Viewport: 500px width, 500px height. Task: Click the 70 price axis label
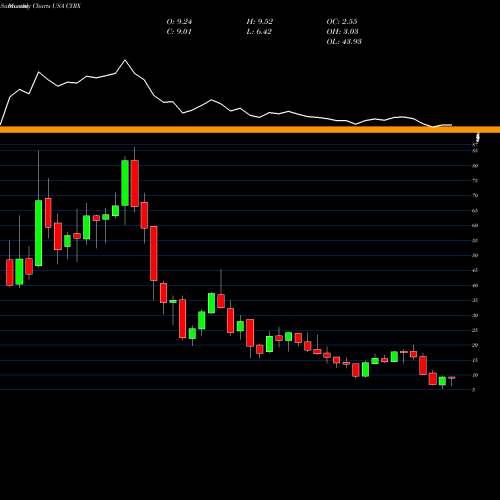pos(475,196)
